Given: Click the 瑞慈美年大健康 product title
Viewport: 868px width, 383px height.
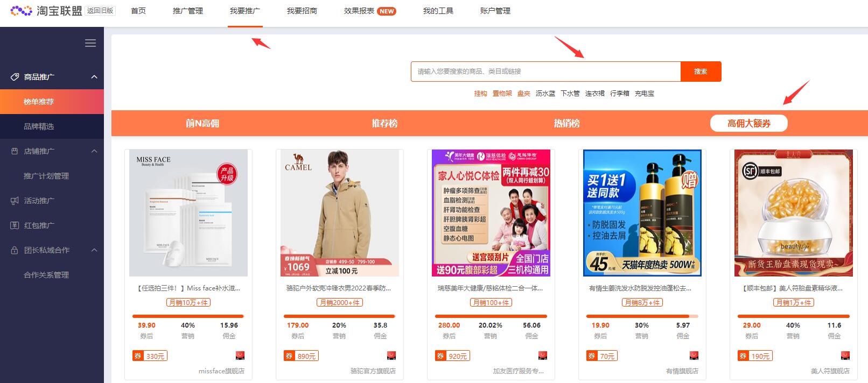Looking at the screenshot, I should click(x=491, y=288).
